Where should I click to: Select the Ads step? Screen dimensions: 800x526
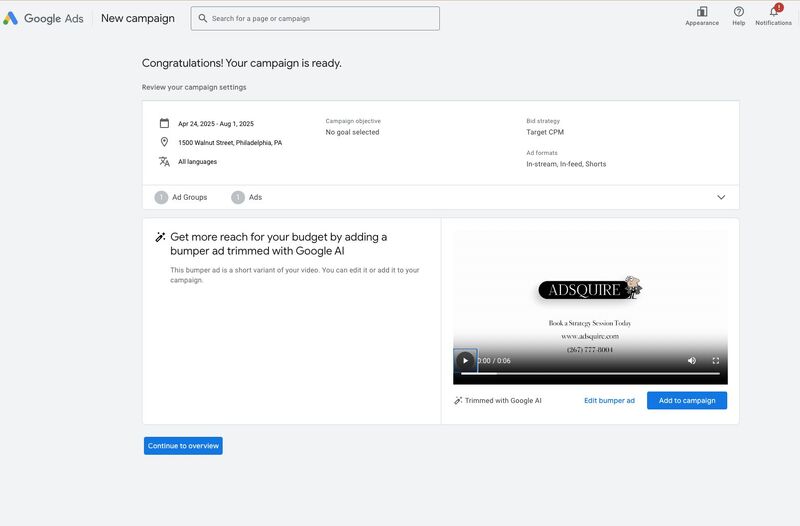(x=246, y=197)
